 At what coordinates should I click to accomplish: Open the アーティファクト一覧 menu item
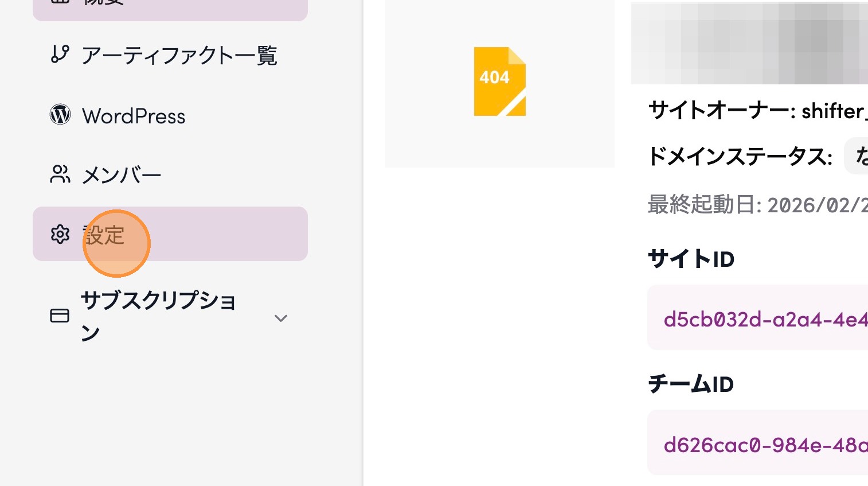point(179,56)
